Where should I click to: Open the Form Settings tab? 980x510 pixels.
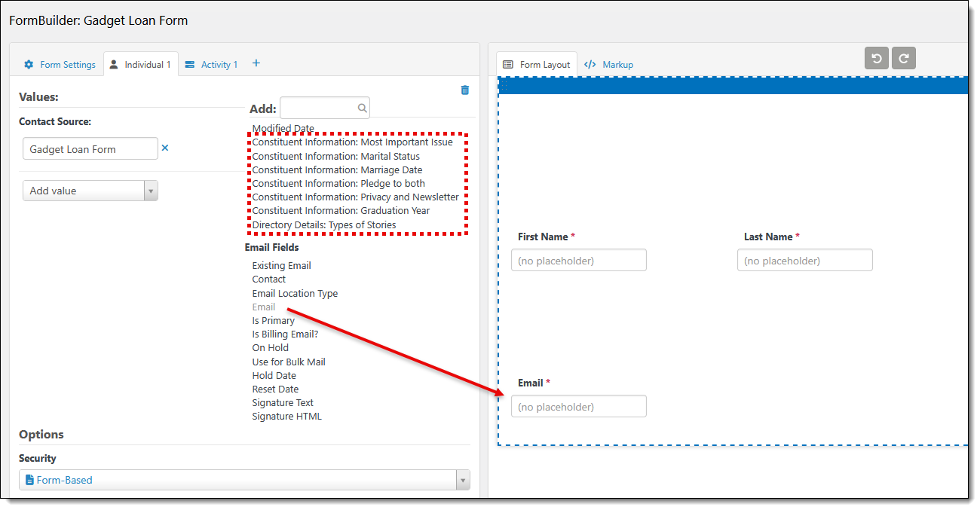(x=60, y=65)
